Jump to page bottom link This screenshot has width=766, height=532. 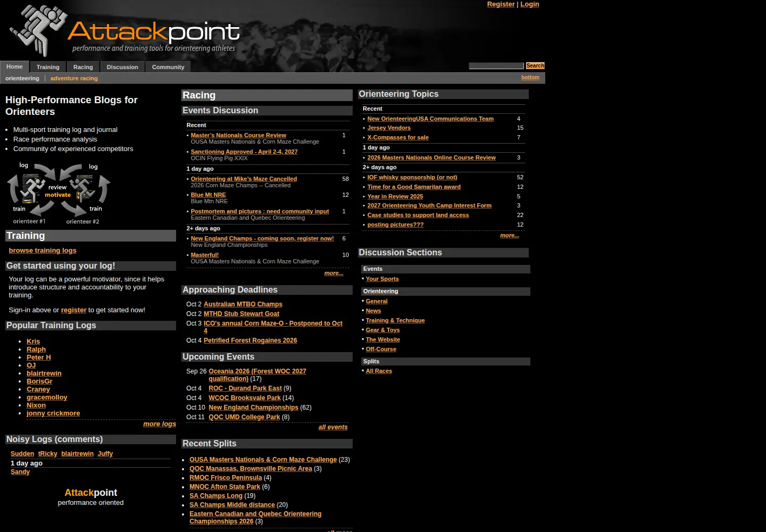pyautogui.click(x=530, y=78)
